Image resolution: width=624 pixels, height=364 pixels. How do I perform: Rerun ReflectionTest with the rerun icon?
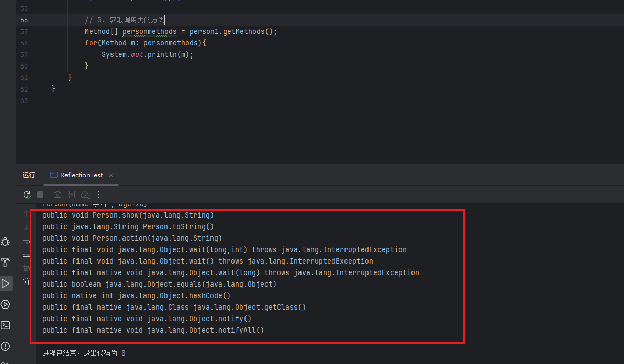[27, 195]
